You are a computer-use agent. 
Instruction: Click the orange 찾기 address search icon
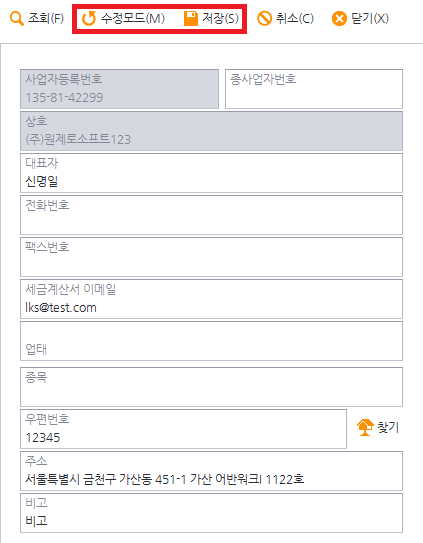365,427
